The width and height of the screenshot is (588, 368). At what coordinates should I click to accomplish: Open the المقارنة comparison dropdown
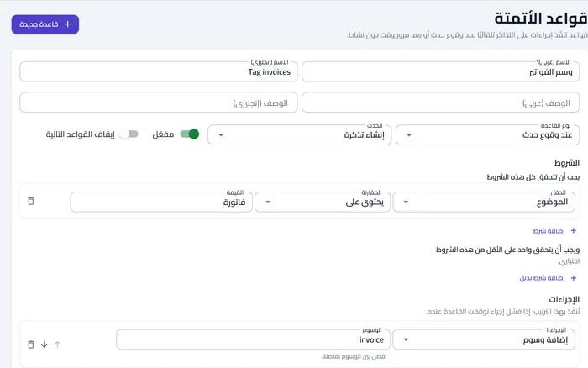(x=323, y=202)
